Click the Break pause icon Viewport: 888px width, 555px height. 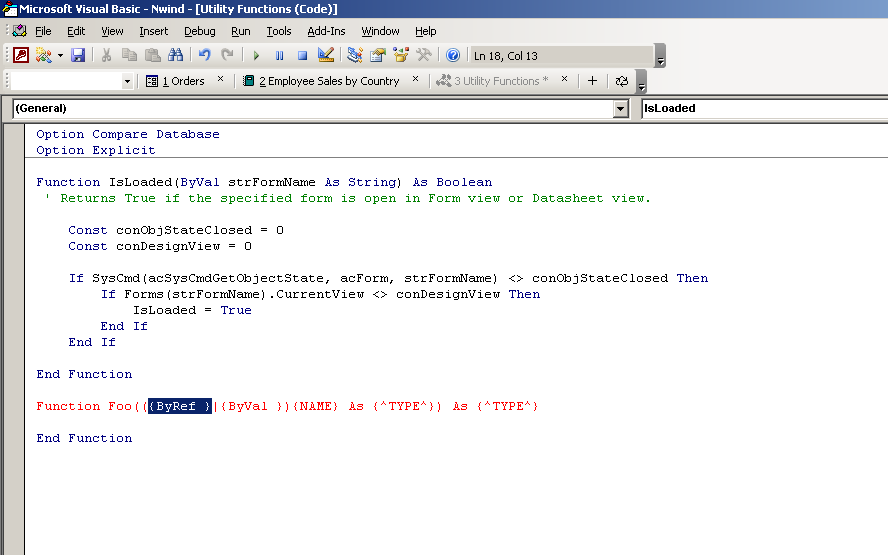(x=279, y=56)
